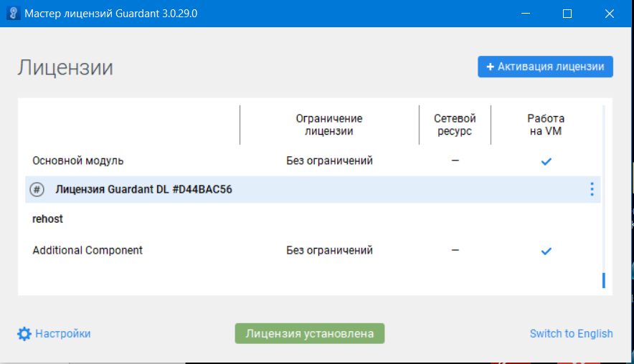Click the Guardant key icon in title bar
634x364 pixels.
point(13,14)
